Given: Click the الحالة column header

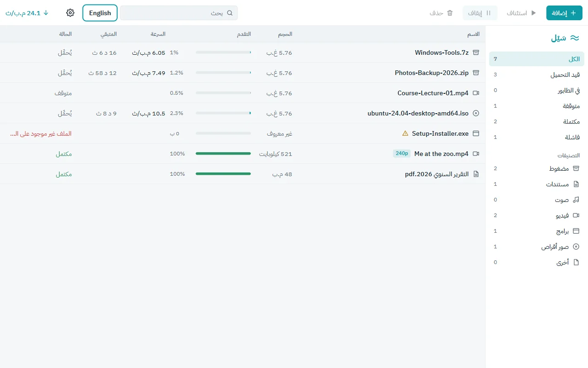Looking at the screenshot, I should 65,34.
